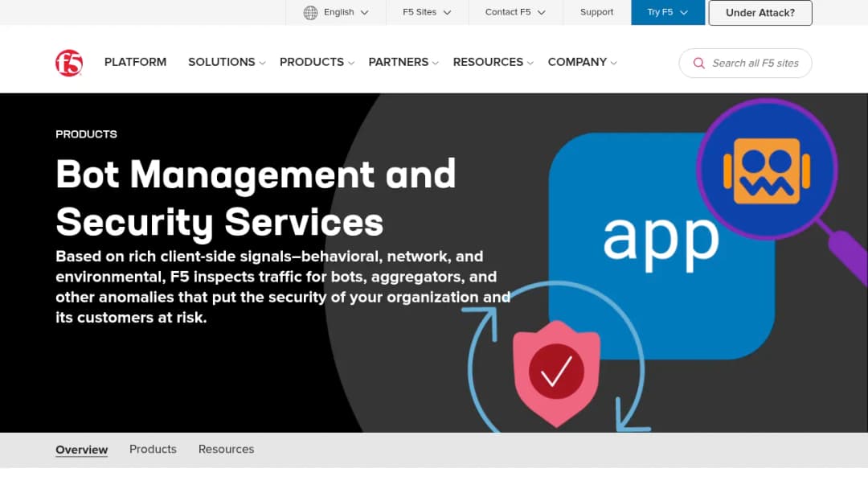Expand the F5 Sites menu
Viewport: 868px width, 489px height.
[x=427, y=12]
